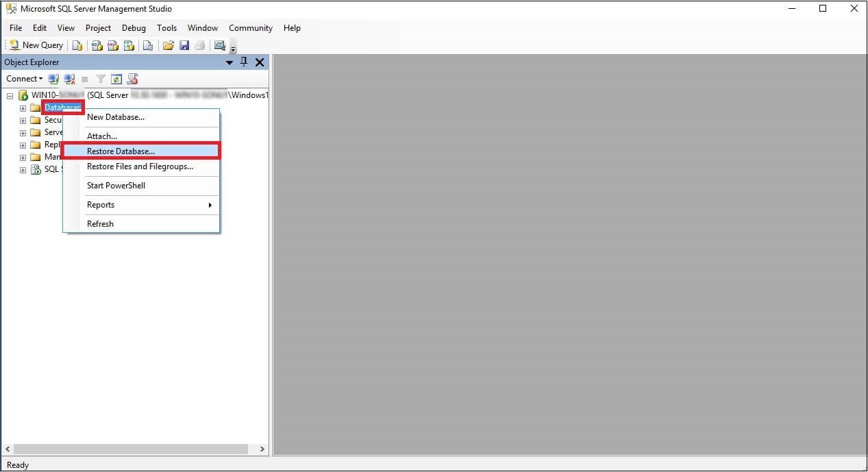This screenshot has width=868, height=472.
Task: Choose Attach... from context menu
Action: coord(141,136)
